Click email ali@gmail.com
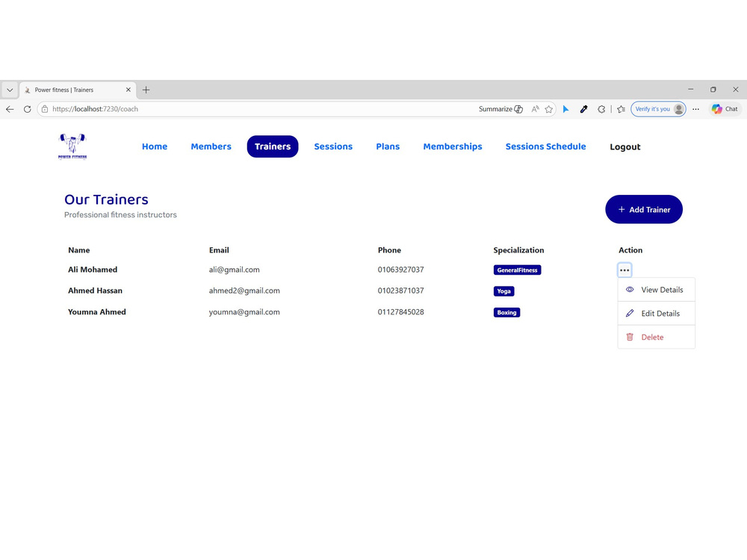 point(235,270)
